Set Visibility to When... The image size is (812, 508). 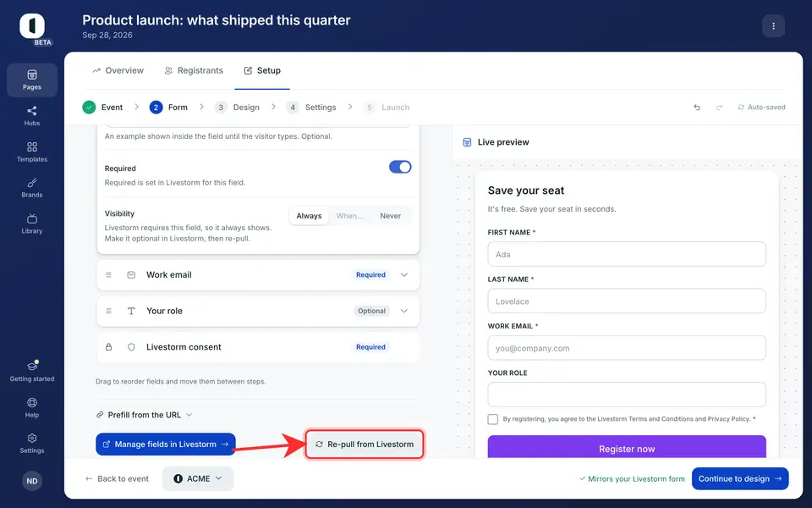coord(350,216)
